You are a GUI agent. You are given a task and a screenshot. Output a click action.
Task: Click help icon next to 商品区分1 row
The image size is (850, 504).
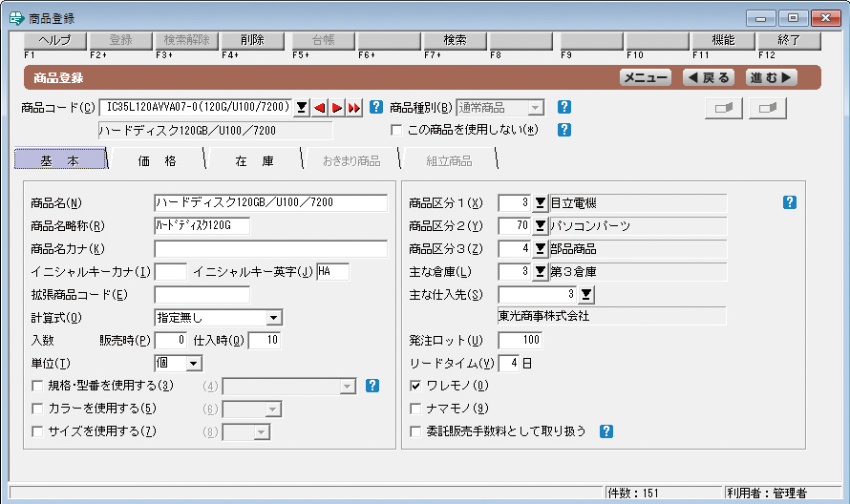tap(789, 202)
